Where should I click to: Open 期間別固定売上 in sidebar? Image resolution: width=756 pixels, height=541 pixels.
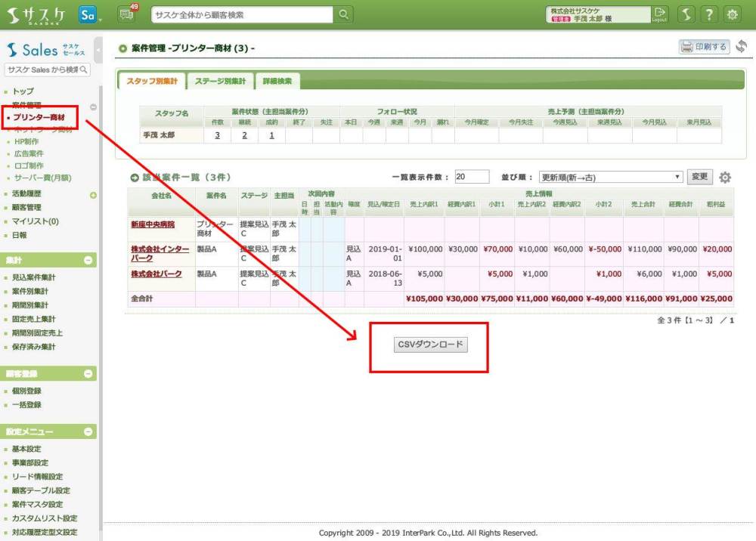pos(37,333)
